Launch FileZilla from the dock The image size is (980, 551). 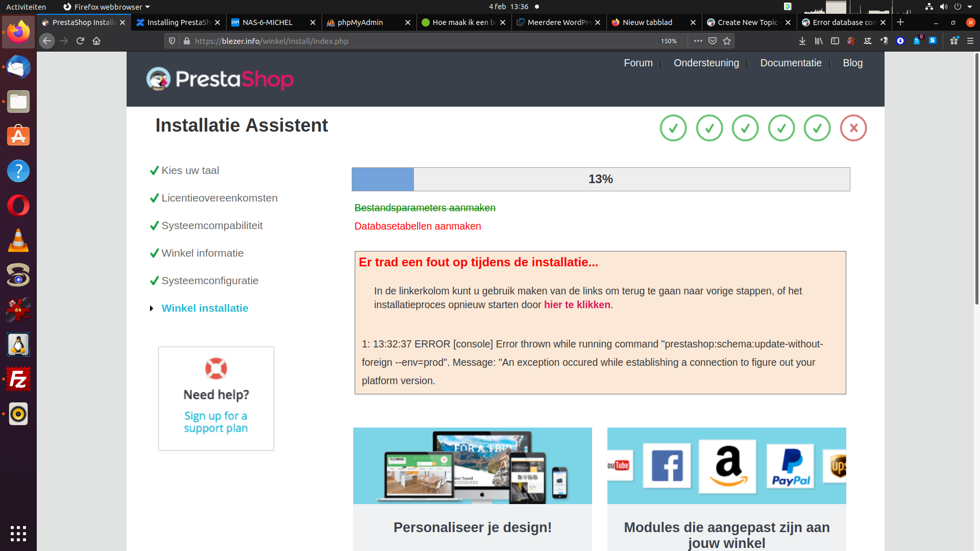coord(18,380)
